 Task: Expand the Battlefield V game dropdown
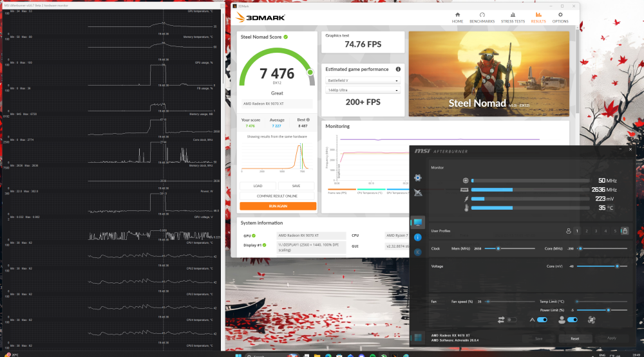pos(363,80)
